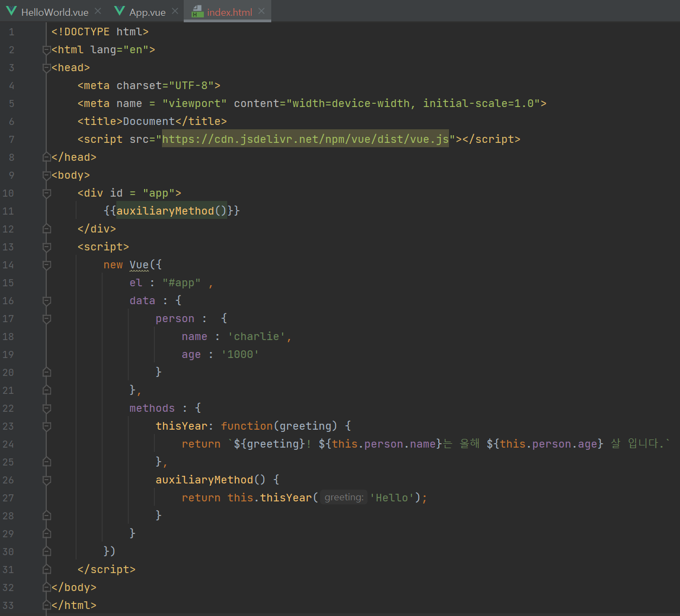Collapse the data object fold on line 16
Image resolution: width=680 pixels, height=616 pixels.
coord(47,301)
